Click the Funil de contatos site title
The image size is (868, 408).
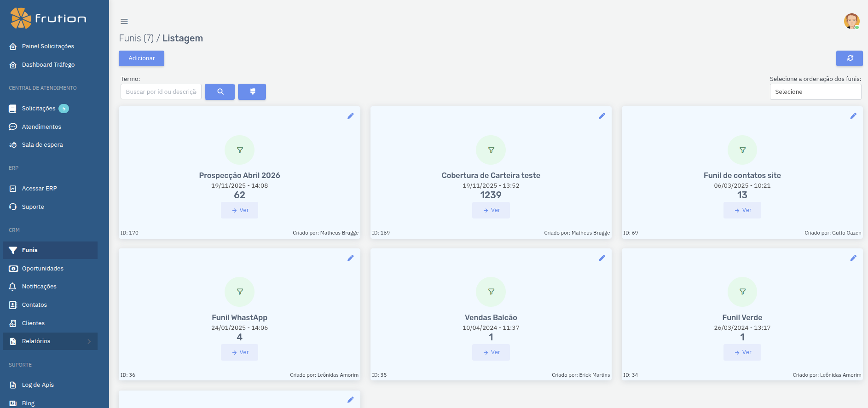click(x=742, y=175)
